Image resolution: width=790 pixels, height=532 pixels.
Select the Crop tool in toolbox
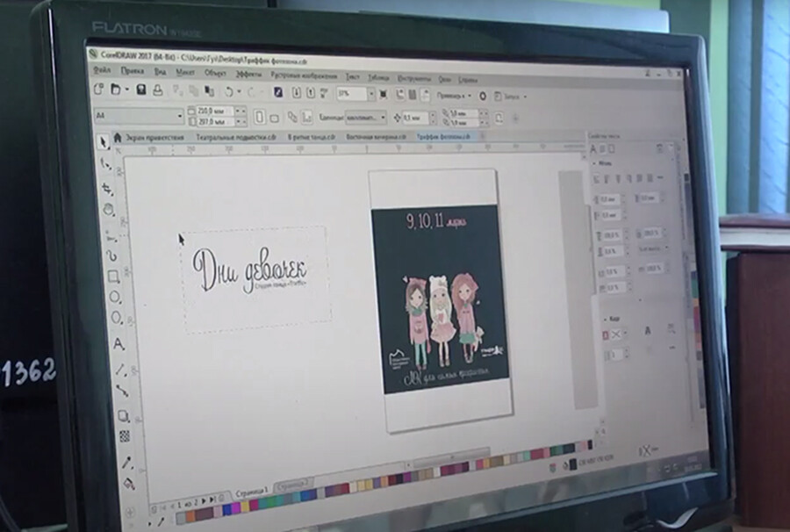107,189
